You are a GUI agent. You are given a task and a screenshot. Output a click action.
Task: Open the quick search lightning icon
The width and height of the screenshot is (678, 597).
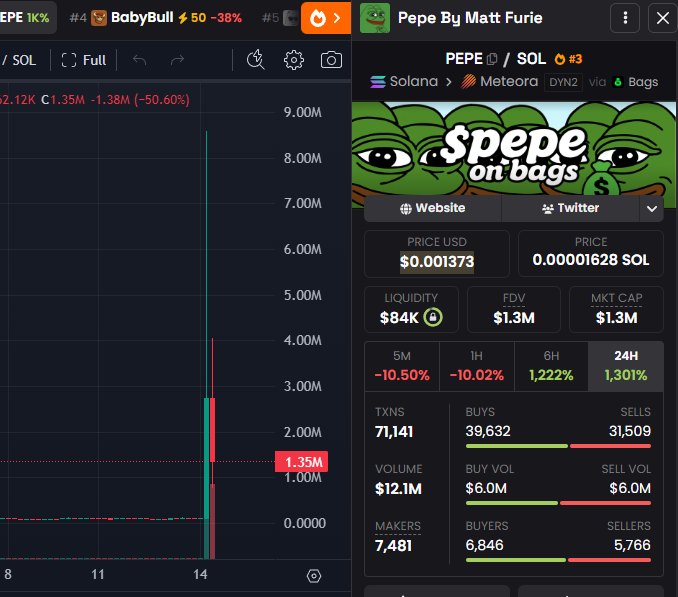point(256,60)
